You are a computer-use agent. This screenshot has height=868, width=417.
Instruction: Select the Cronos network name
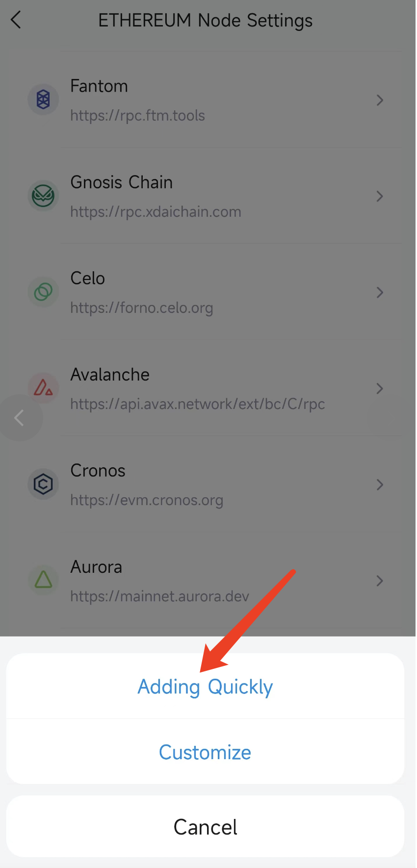98,470
